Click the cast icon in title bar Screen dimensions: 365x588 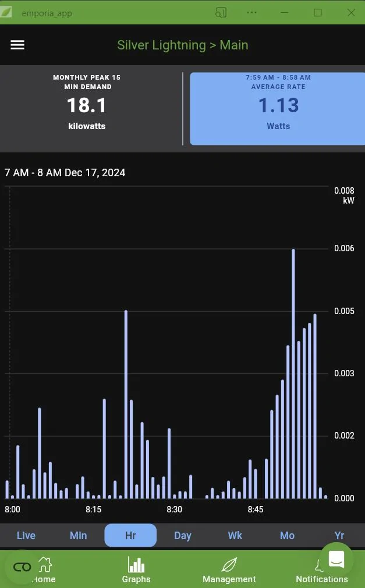pyautogui.click(x=221, y=12)
